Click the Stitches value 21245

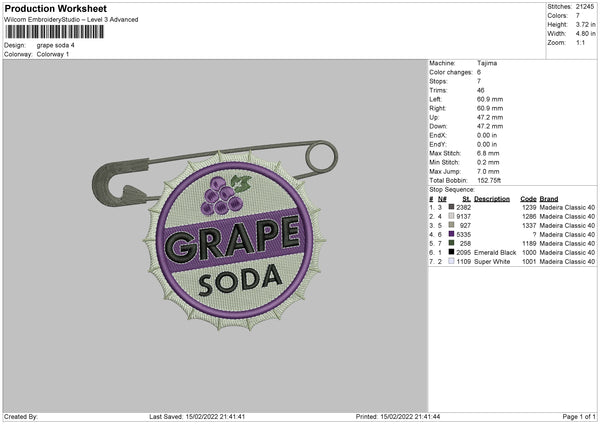point(585,7)
